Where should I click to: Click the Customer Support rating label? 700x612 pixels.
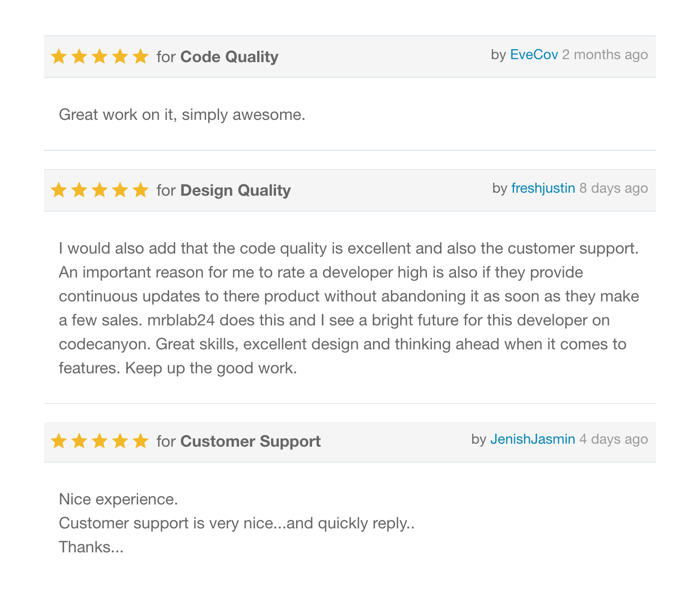tap(250, 441)
